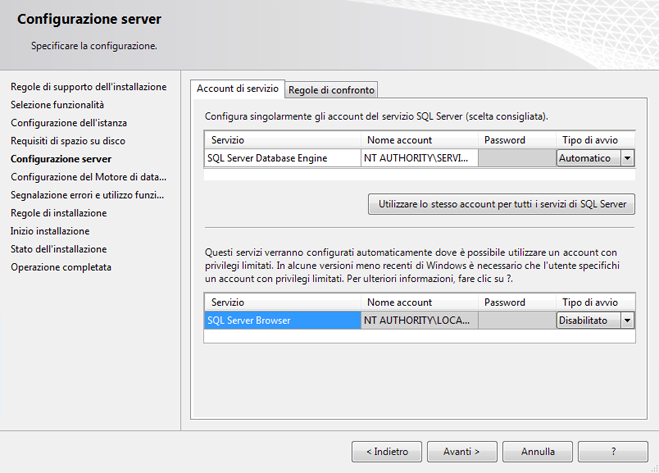Select the Configurazione dell'istanza step
Screen dimensions: 659x473
click(x=69, y=123)
